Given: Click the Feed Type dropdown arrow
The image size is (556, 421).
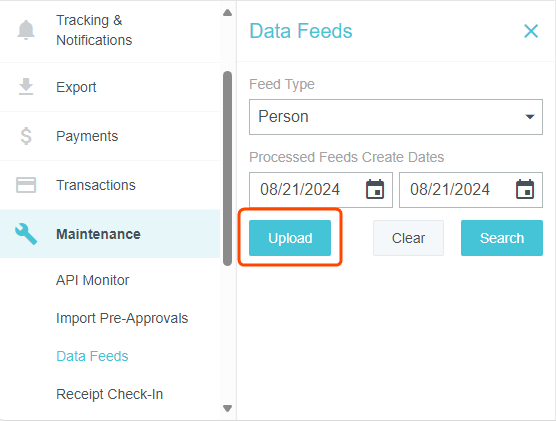Looking at the screenshot, I should 530,117.
